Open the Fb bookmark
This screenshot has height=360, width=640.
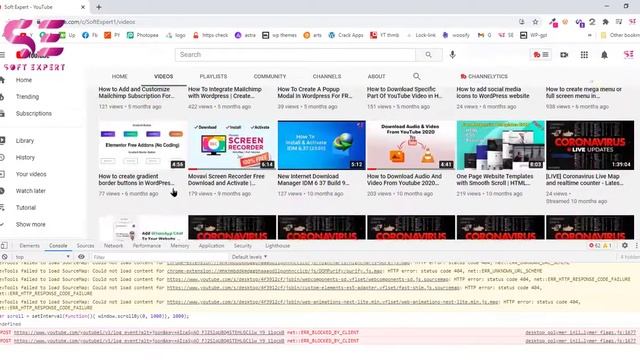90,36
